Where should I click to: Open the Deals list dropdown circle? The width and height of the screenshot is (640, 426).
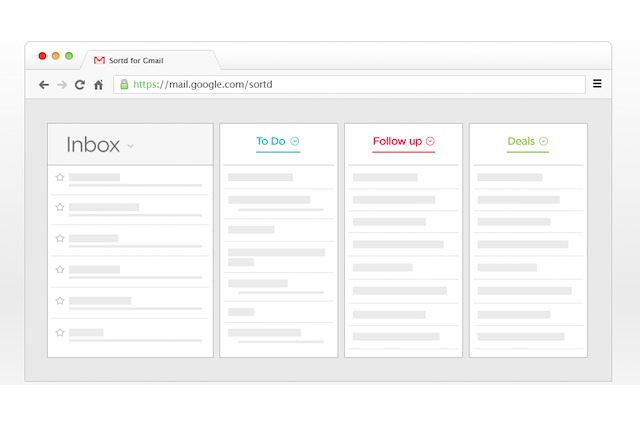543,141
